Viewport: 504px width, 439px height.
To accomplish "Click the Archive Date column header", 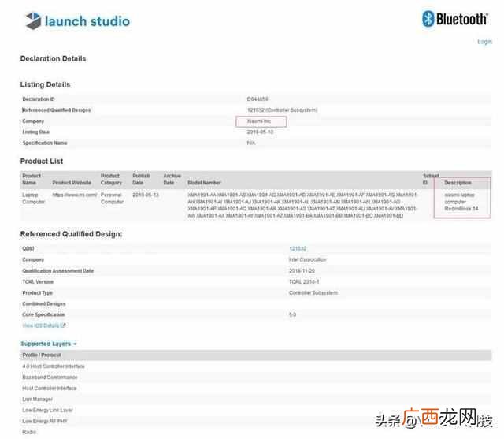I will (x=172, y=179).
